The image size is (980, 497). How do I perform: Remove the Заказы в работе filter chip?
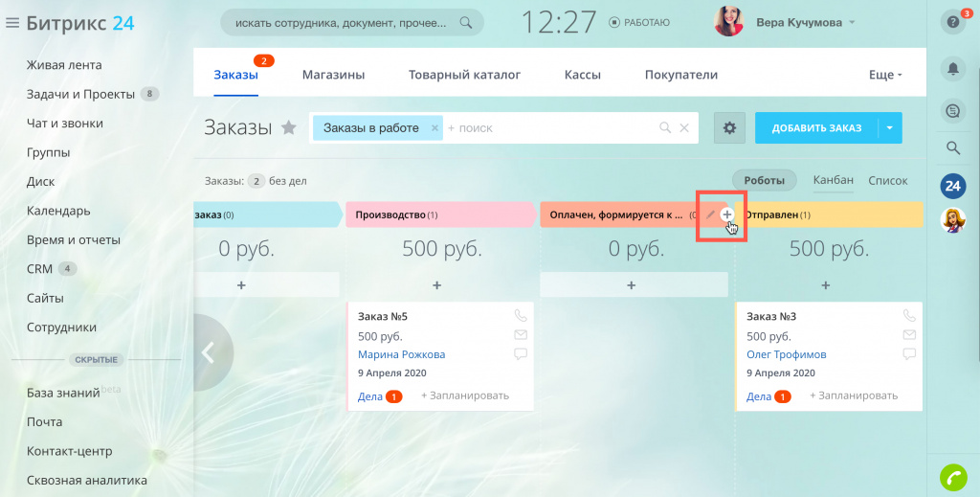434,128
